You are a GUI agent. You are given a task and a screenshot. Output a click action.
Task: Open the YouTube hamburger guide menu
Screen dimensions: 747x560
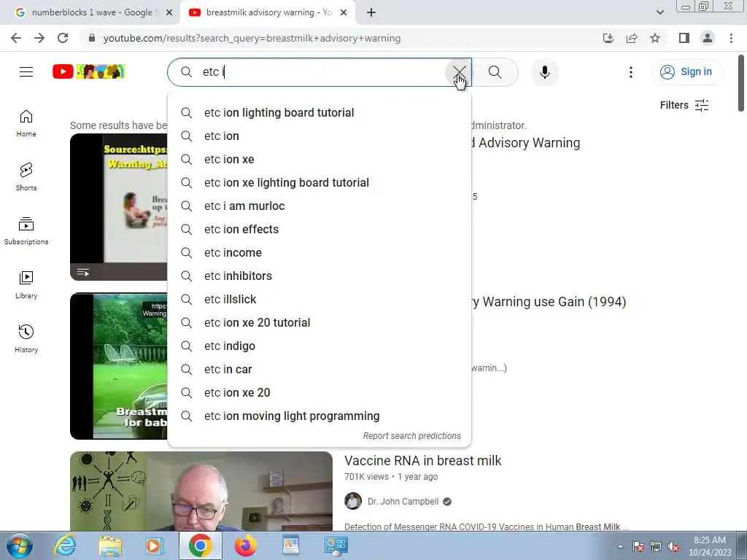[x=26, y=72]
